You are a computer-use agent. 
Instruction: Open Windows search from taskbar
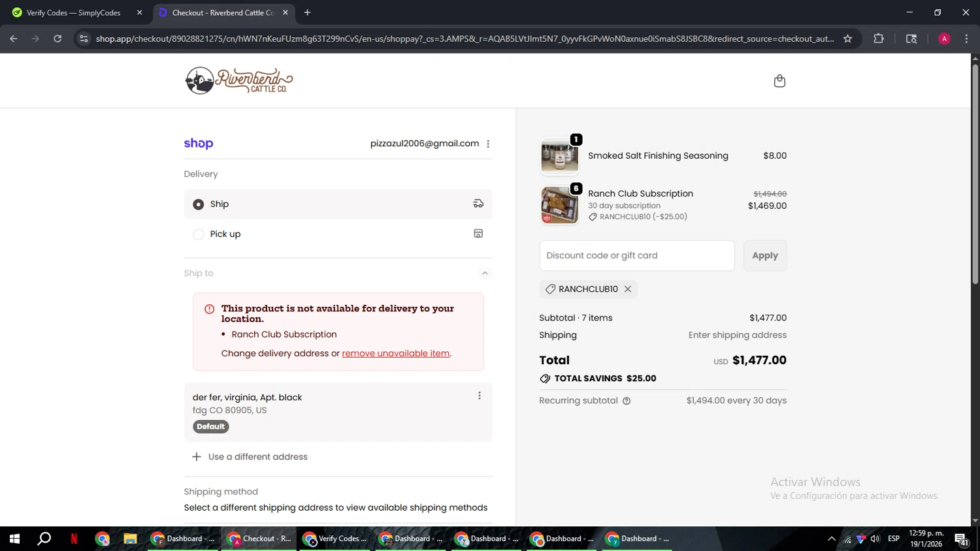coord(44,539)
